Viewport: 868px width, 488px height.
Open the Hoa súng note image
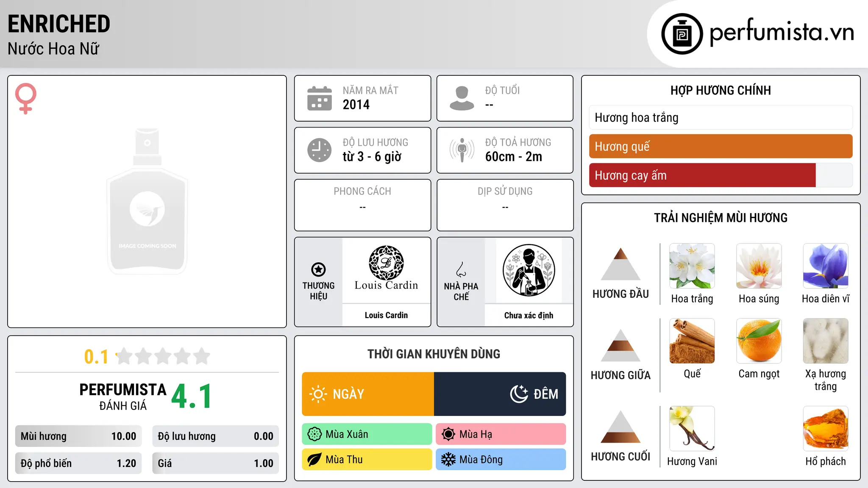click(x=759, y=266)
